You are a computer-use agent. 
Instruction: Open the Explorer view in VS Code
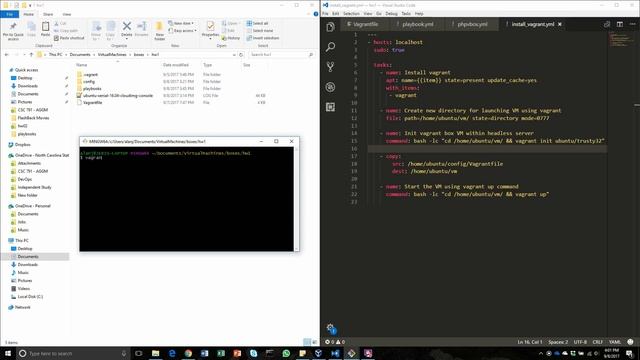[330, 27]
